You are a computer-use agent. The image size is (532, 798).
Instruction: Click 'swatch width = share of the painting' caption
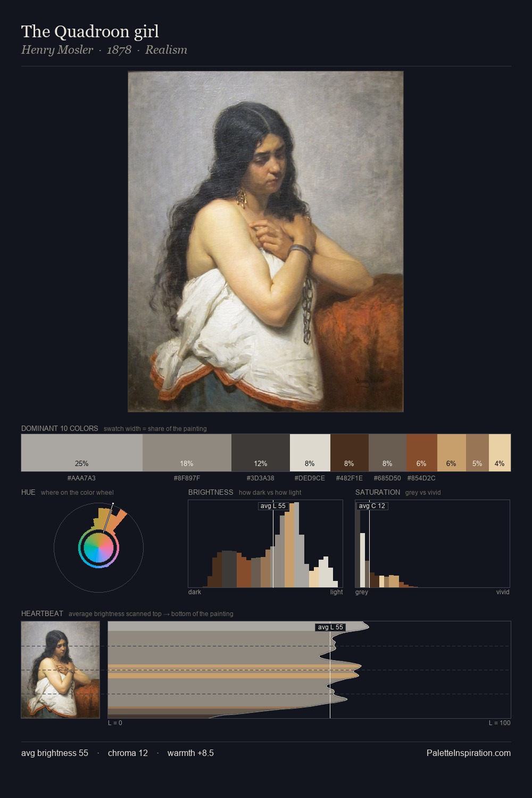click(155, 429)
